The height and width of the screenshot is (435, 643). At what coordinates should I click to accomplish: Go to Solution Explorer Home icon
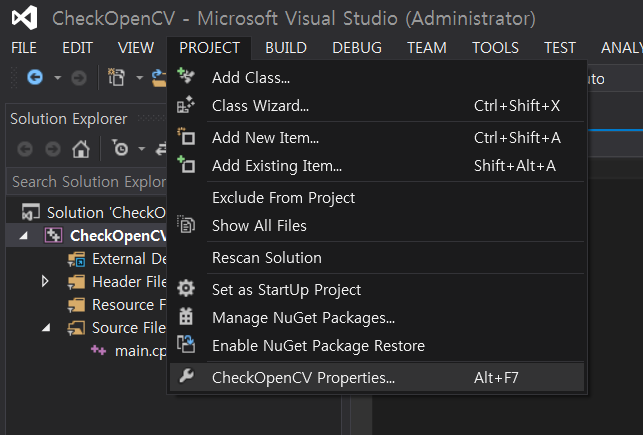coord(81,149)
